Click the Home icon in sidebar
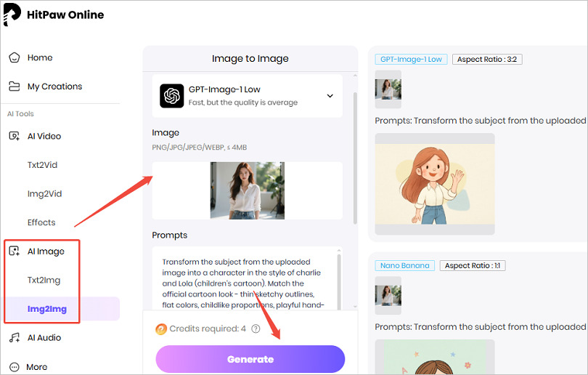 (15, 57)
